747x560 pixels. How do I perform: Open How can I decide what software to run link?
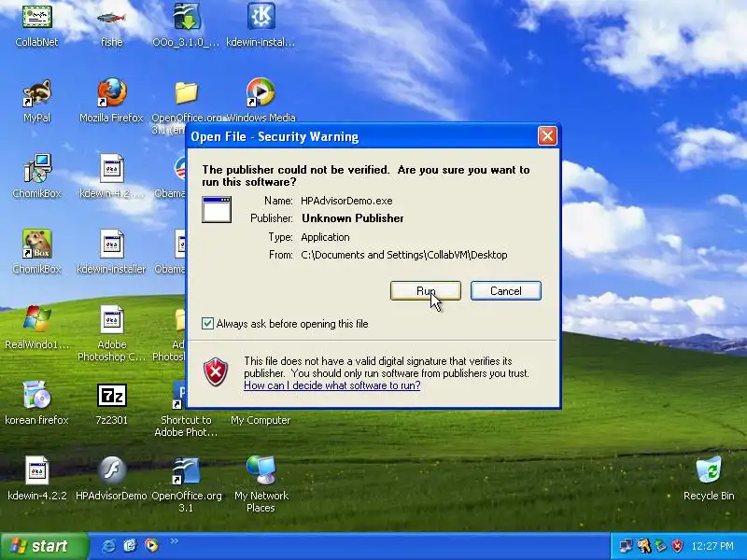tap(332, 385)
